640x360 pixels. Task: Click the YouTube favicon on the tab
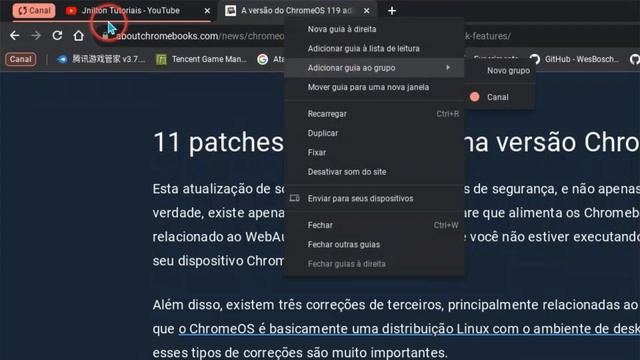pyautogui.click(x=71, y=11)
